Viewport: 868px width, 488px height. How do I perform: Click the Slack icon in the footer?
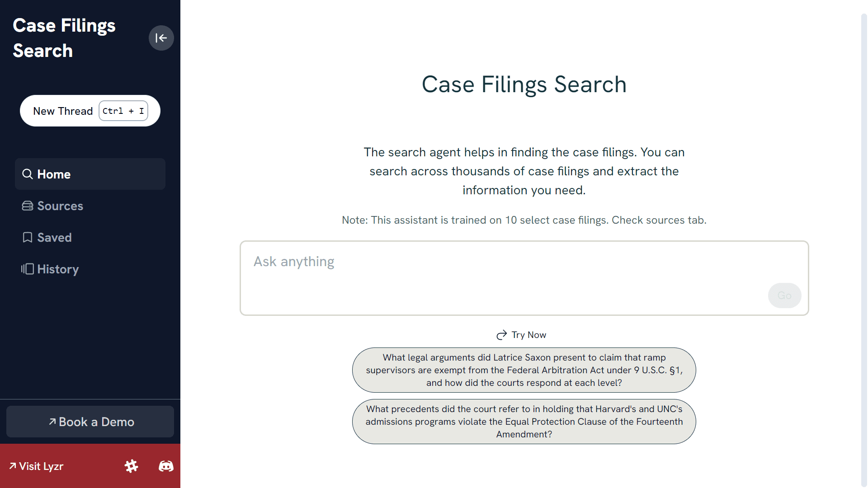(132, 466)
